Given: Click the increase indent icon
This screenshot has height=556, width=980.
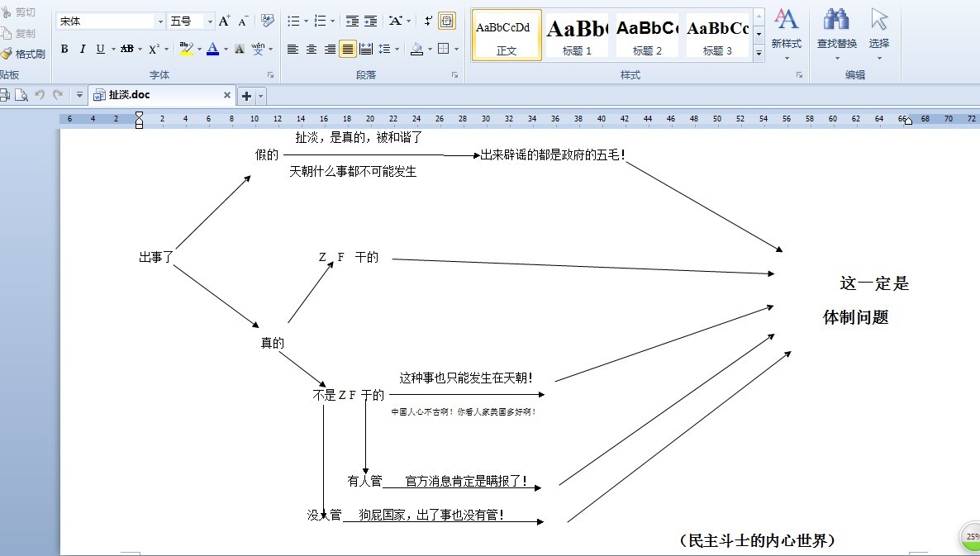Looking at the screenshot, I should coord(371,21).
